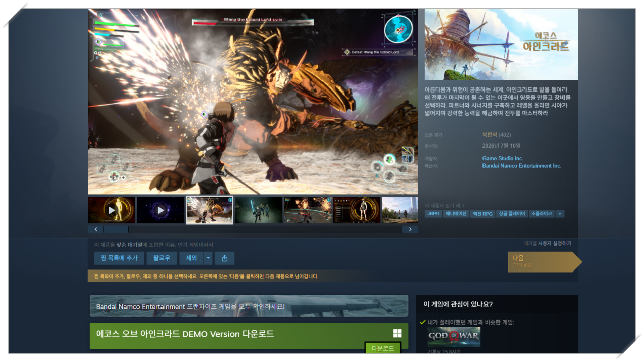Go to the next queue item with 다음
This screenshot has height=362, width=644.
point(544,261)
